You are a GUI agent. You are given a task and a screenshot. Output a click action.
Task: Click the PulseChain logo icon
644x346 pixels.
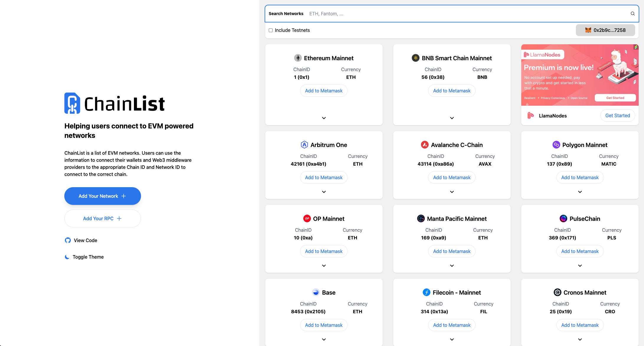(563, 219)
